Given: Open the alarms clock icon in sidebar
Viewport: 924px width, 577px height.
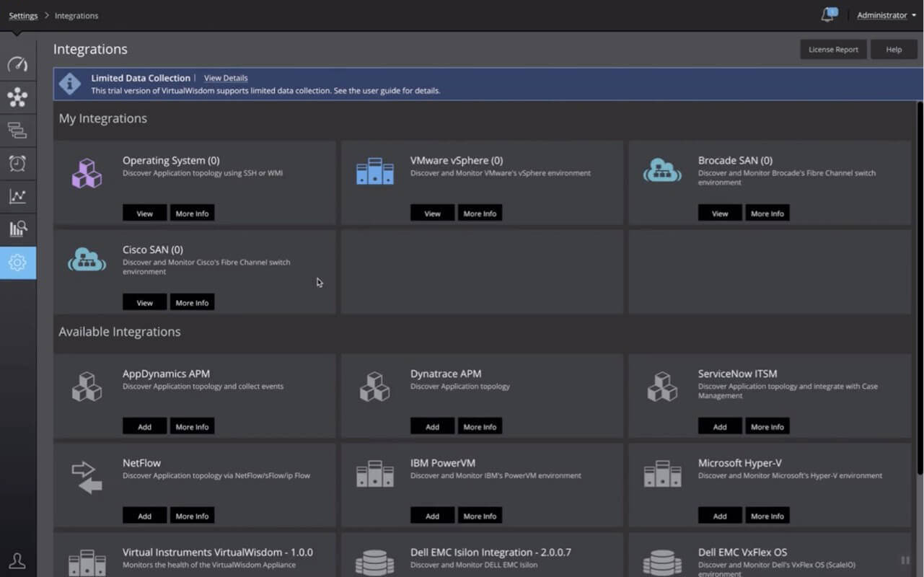Looking at the screenshot, I should tap(17, 163).
